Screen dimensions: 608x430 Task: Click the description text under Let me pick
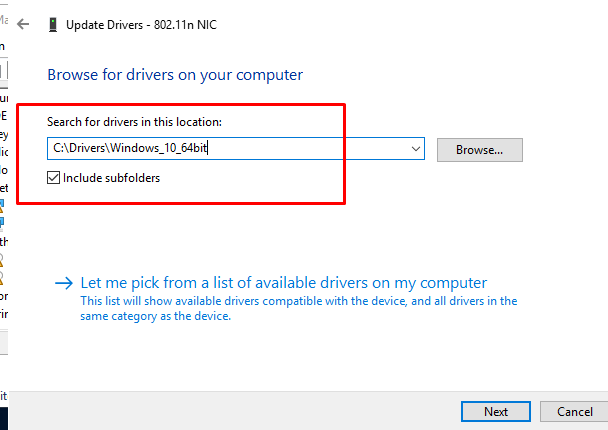[x=299, y=309]
